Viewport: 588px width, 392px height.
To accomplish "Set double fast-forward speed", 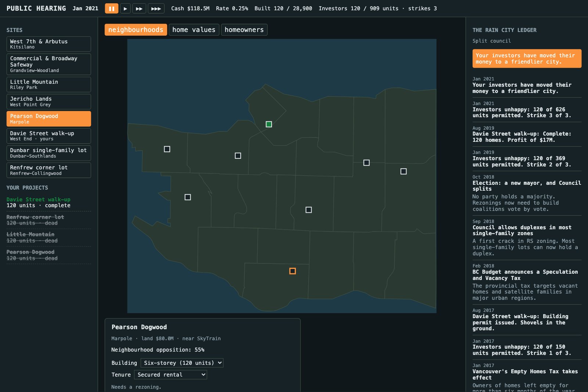I will (x=139, y=8).
